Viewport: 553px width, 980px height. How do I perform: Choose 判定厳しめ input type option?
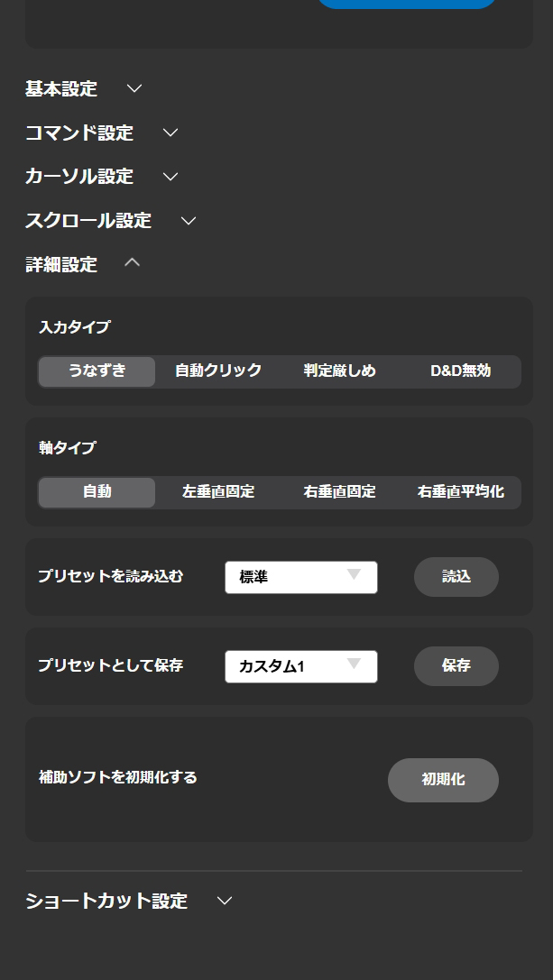tap(339, 371)
